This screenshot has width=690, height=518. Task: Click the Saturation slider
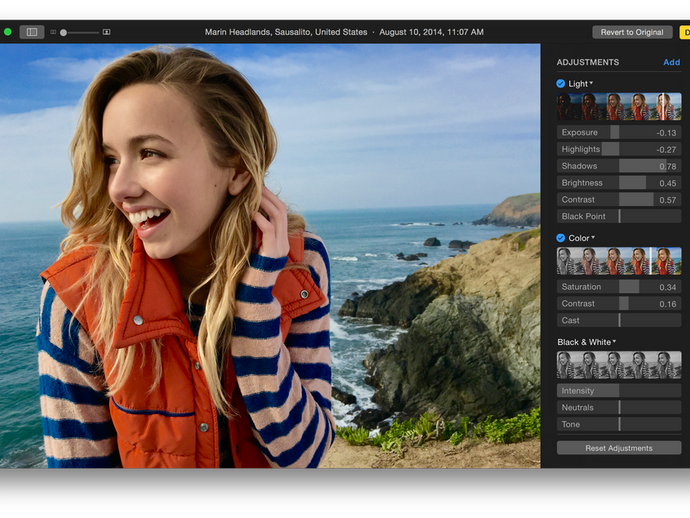tap(619, 287)
